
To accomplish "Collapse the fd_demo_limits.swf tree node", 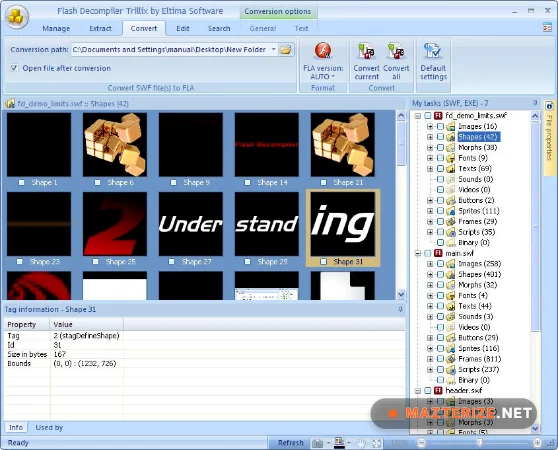I will pyautogui.click(x=418, y=116).
